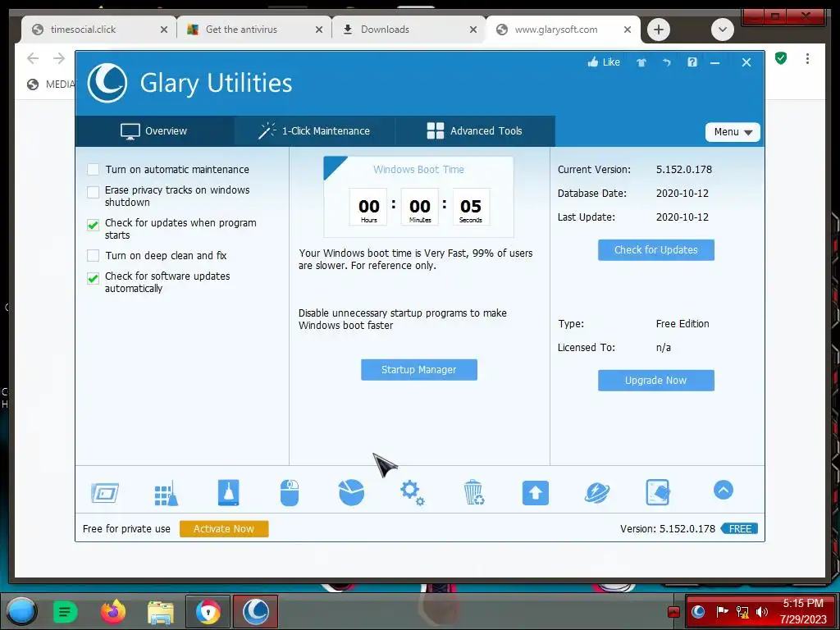Viewport: 840px width, 630px height.
Task: Click the green shield extension icon
Action: pyautogui.click(x=781, y=58)
